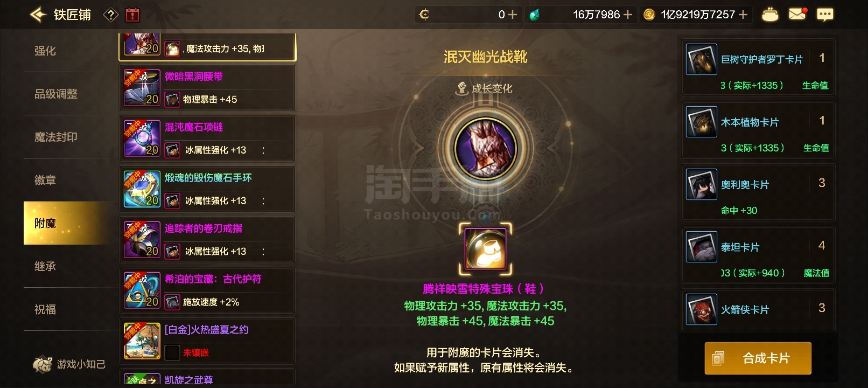Select the 腾祥映雪特殊宝珠 orb slot
Viewport: 868px width, 388px height.
point(485,248)
